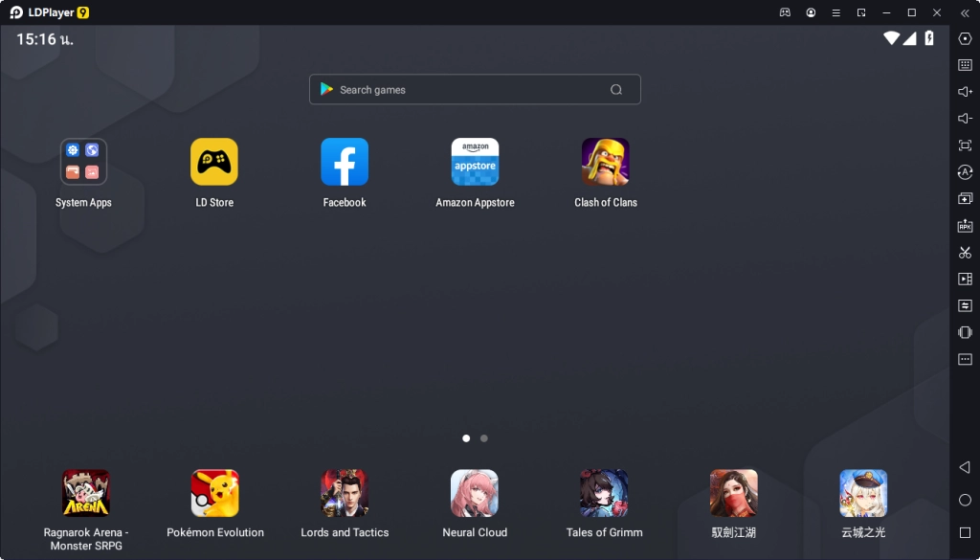Click the Search games input field
This screenshot has width=980, height=560.
pyautogui.click(x=474, y=89)
